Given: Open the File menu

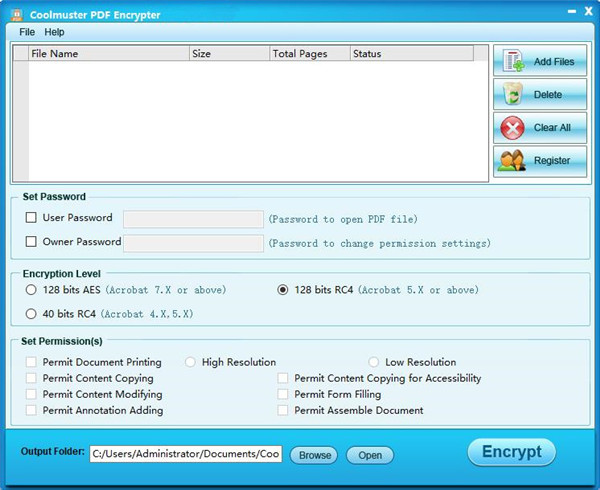Looking at the screenshot, I should tap(27, 32).
